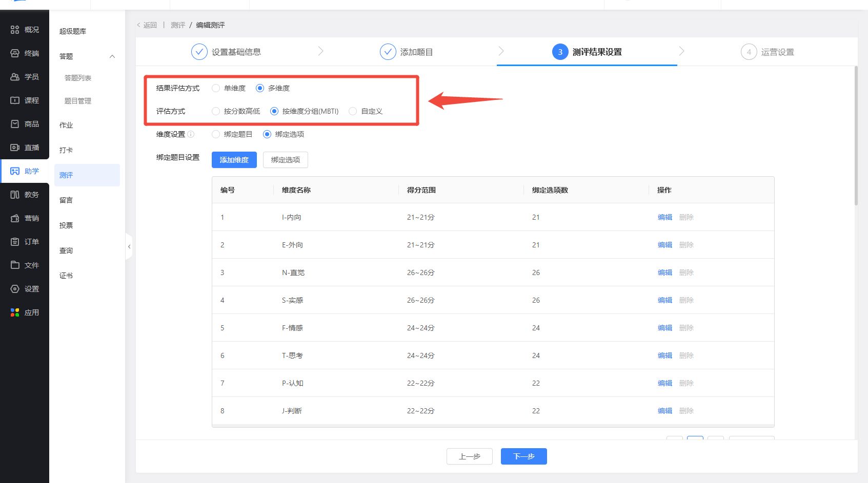Screen dimensions: 868x483
Task: Open 题目管理 in the side menu
Action: [x=78, y=101]
